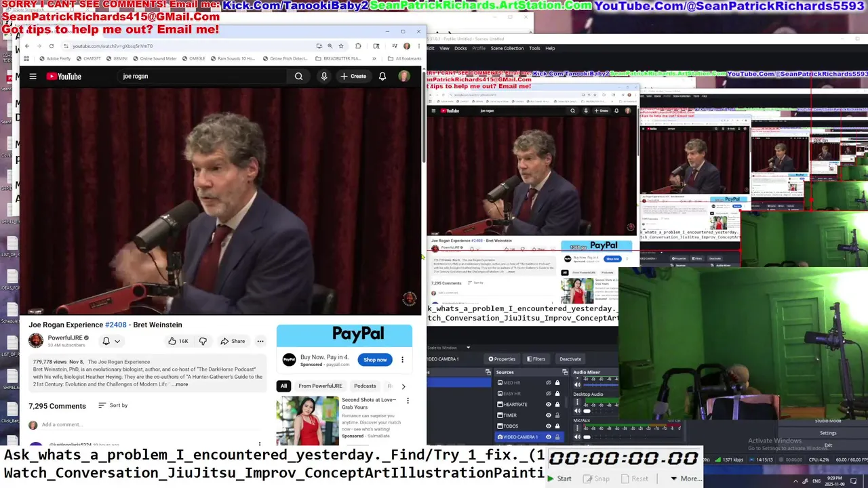Open the timer More... dropdown
This screenshot has height=488, width=868.
(686, 479)
